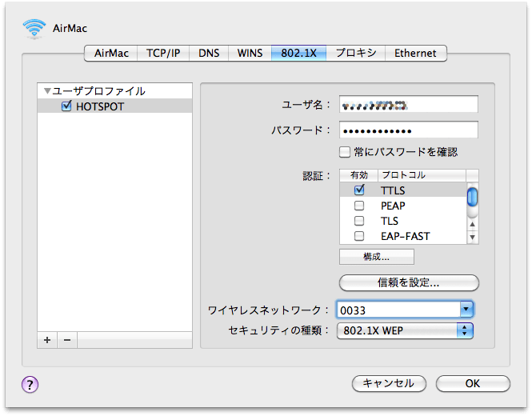Click the パスワード input field
Image resolution: width=532 pixels, height=416 pixels.
pyautogui.click(x=409, y=130)
